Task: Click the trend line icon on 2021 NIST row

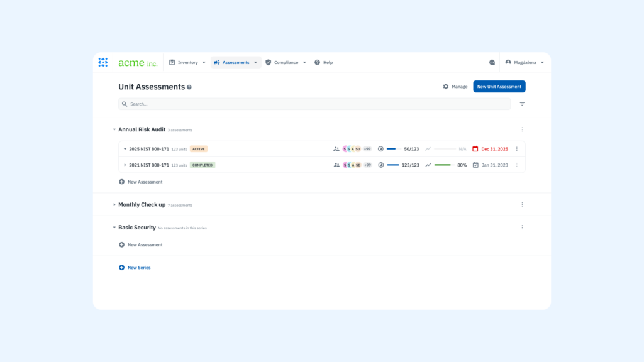Action: [x=428, y=165]
